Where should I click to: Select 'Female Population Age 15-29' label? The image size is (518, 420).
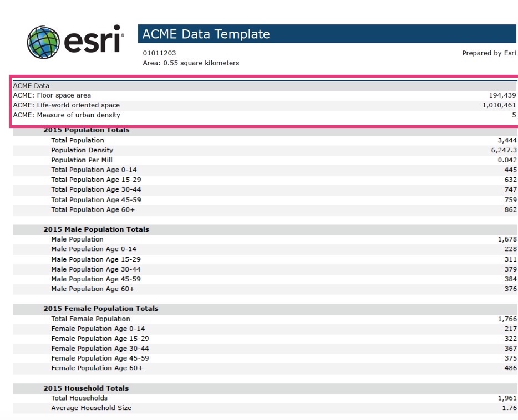tap(100, 339)
